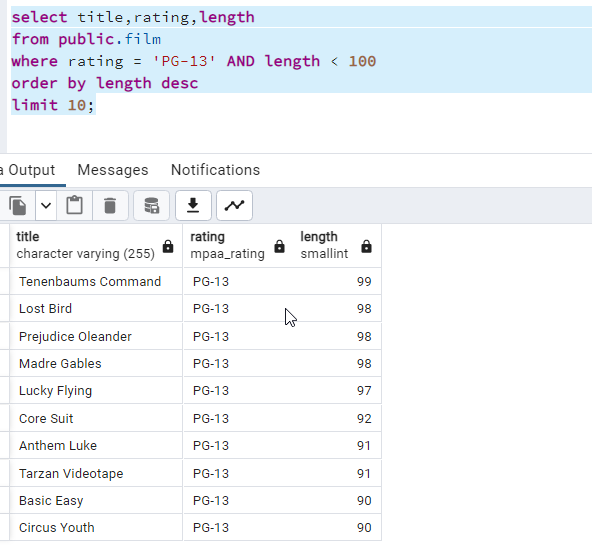The width and height of the screenshot is (592, 559).
Task: Open the copy options dropdown arrow
Action: pyautogui.click(x=46, y=206)
